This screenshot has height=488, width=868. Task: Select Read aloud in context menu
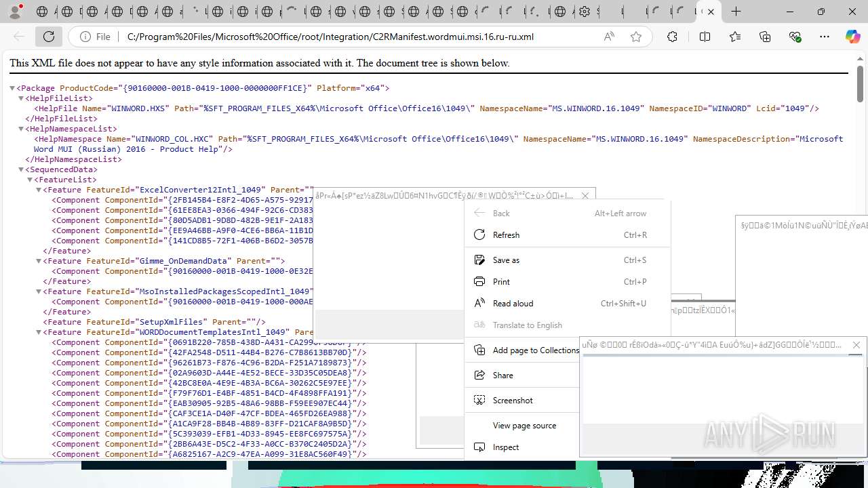point(567,303)
